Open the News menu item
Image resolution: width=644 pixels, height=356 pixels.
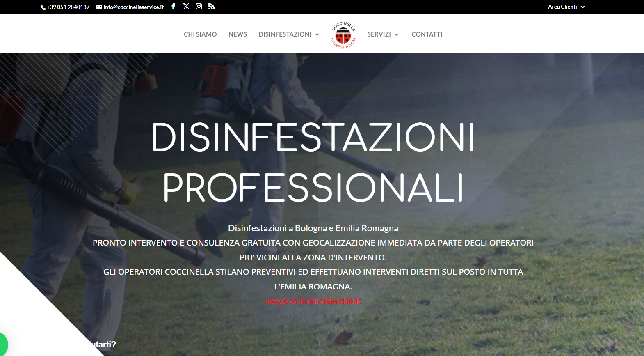(238, 34)
